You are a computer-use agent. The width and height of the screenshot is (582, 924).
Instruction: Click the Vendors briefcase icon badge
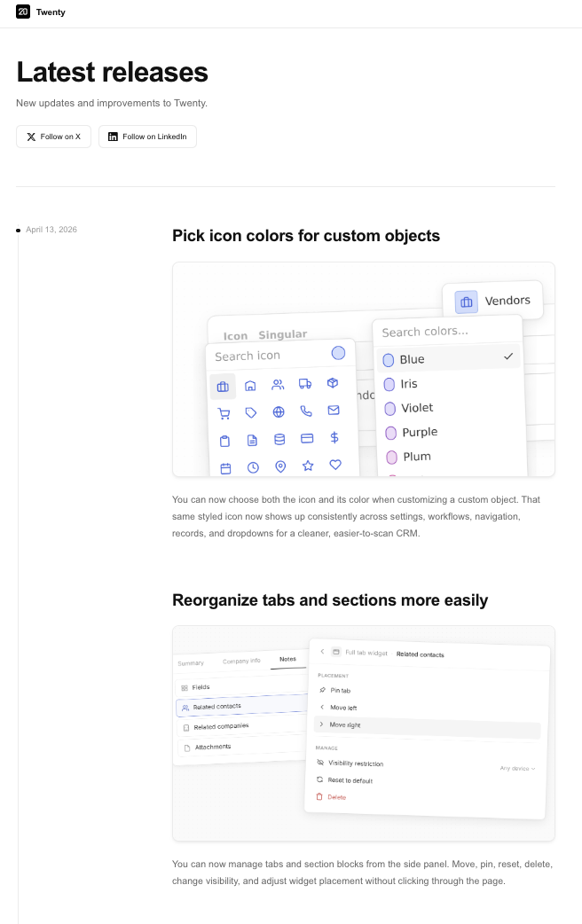[x=467, y=302]
